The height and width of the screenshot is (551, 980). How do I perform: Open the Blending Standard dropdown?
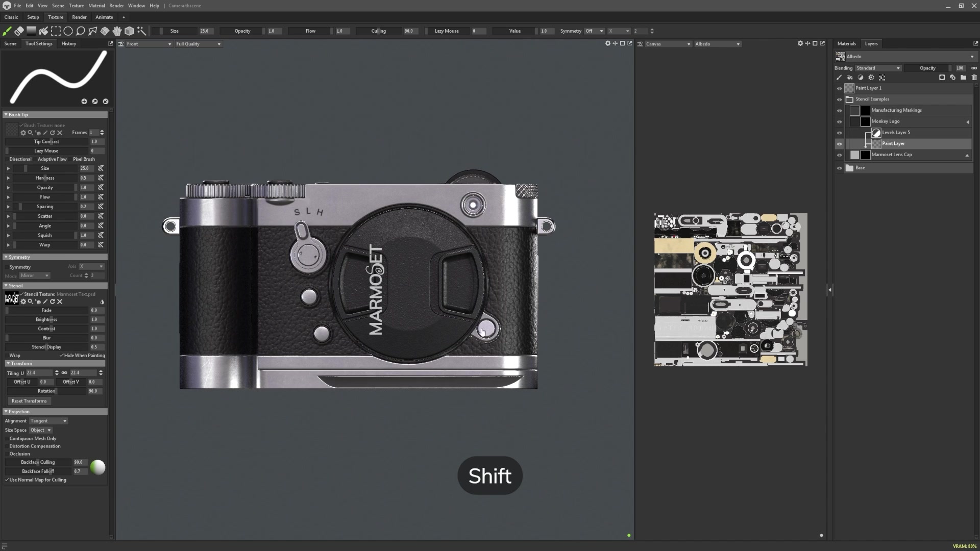(x=878, y=68)
